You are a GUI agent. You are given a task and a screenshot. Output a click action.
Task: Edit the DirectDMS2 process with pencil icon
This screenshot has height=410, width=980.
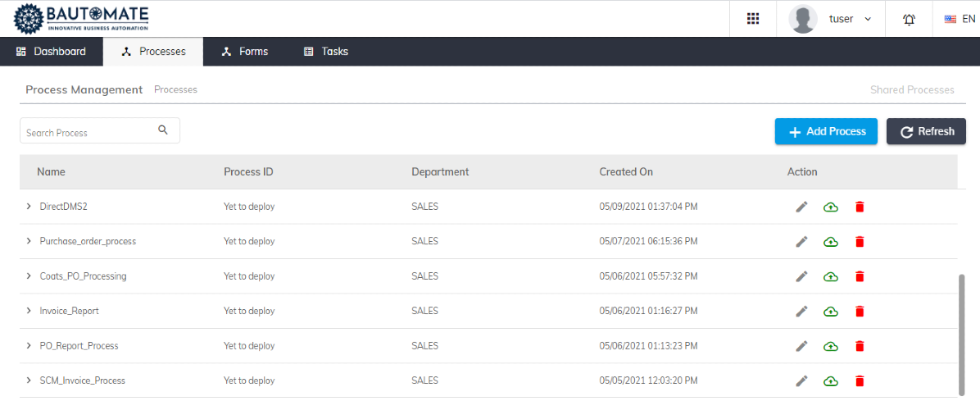(802, 207)
